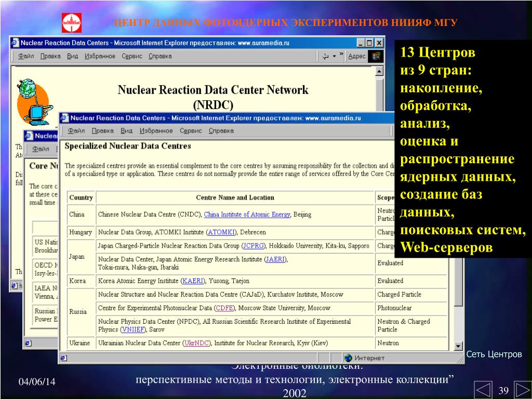This screenshot has height=399, width=532.
Task: Click the scroll-up arrow of the NRDC window scrollbar
Action: [379, 71]
